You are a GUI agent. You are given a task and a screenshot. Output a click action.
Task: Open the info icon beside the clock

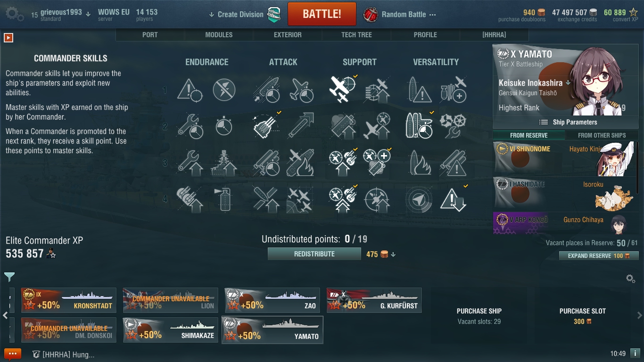click(635, 353)
